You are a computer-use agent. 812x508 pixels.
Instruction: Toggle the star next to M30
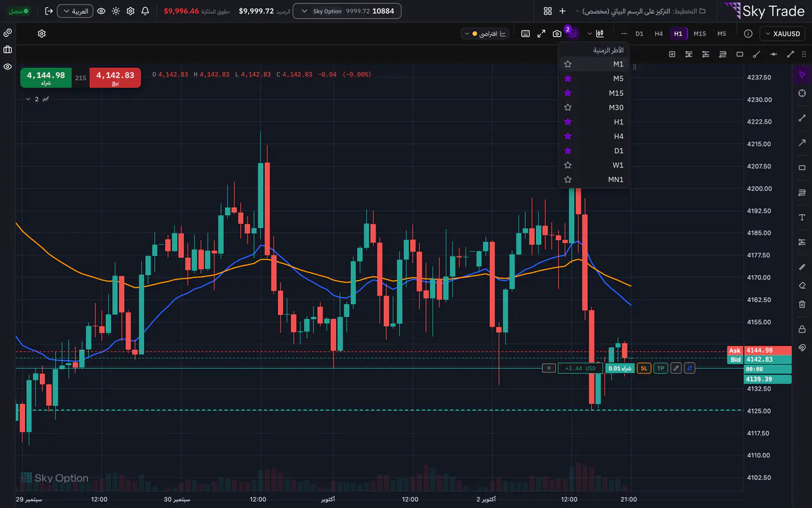[x=568, y=107]
